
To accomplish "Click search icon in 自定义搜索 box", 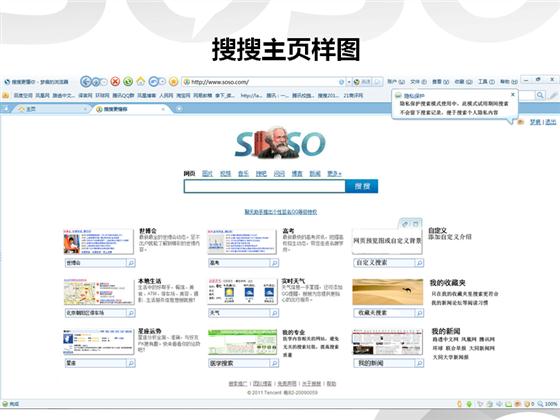I will pyautogui.click(x=420, y=263).
